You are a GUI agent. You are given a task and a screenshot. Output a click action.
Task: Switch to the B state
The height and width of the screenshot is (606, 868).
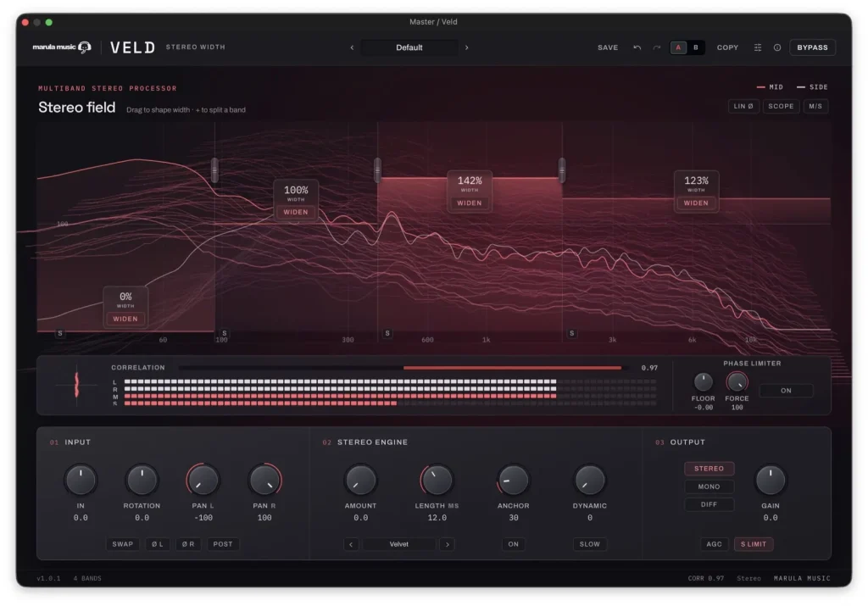696,47
